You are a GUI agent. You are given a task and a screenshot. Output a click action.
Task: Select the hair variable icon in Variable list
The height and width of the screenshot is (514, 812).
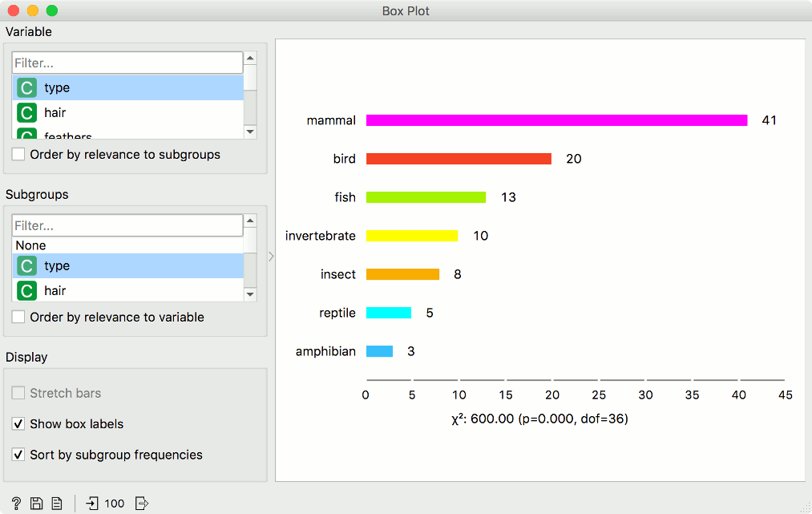(x=27, y=112)
